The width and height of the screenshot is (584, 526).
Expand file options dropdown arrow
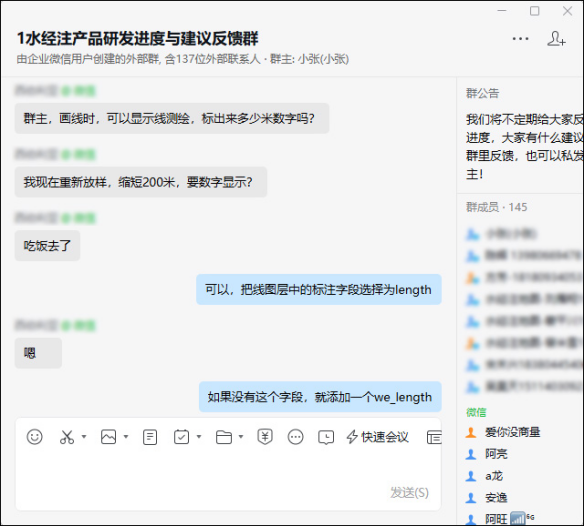click(x=241, y=436)
